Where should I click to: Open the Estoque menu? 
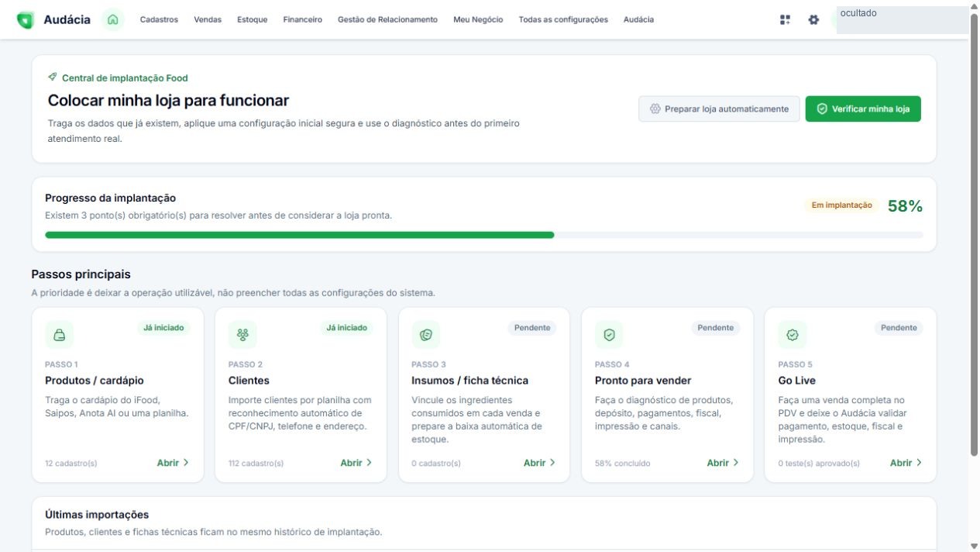[x=253, y=20]
